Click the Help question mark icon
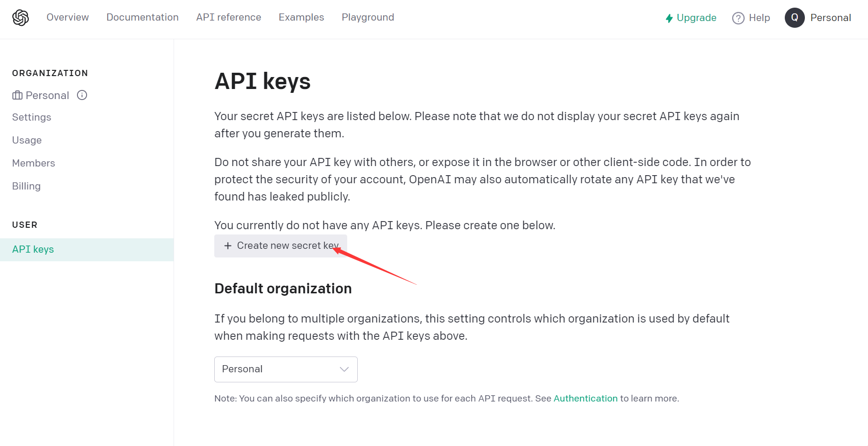This screenshot has height=446, width=868. (x=738, y=18)
